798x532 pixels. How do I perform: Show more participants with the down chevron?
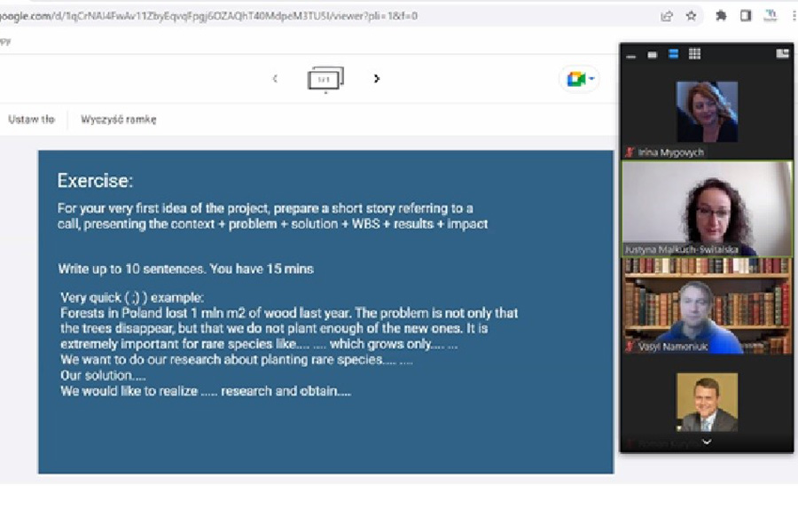(x=707, y=442)
